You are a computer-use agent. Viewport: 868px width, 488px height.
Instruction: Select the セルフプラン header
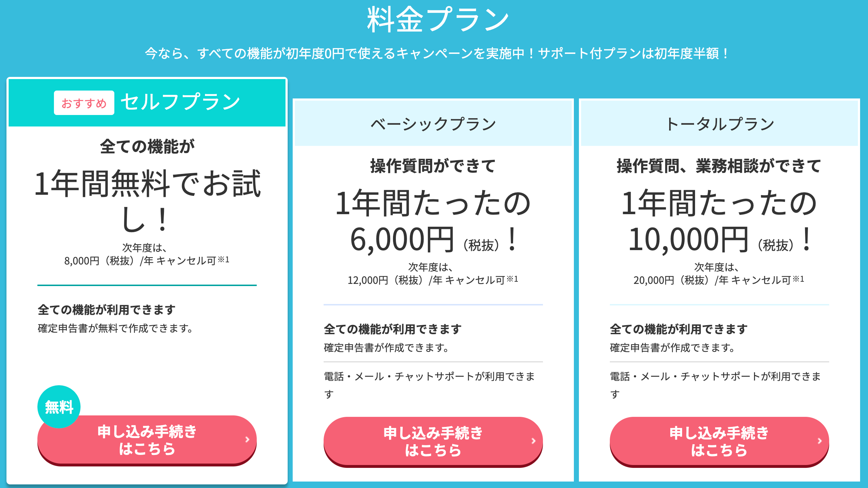click(181, 102)
